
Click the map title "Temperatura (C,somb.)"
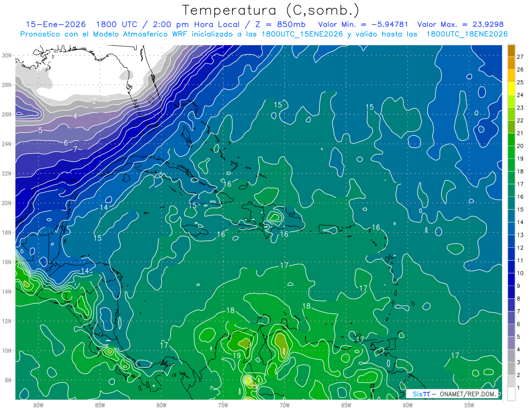[x=271, y=11]
